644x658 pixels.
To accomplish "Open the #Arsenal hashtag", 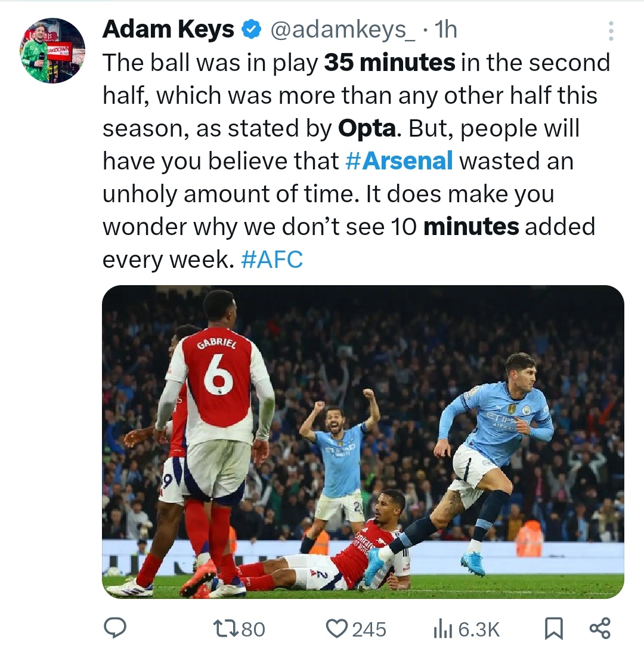I will coord(399,161).
